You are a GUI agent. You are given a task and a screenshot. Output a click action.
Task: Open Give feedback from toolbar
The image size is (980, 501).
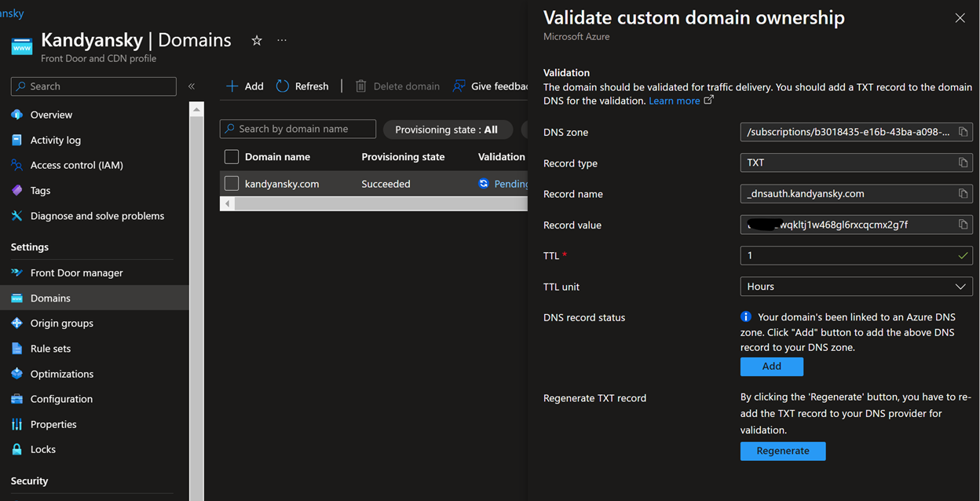pos(490,86)
